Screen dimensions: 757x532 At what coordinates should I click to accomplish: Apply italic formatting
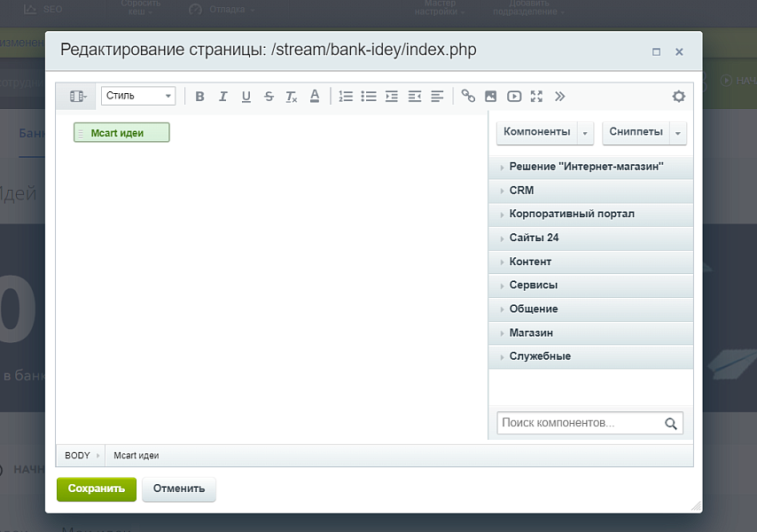click(223, 96)
